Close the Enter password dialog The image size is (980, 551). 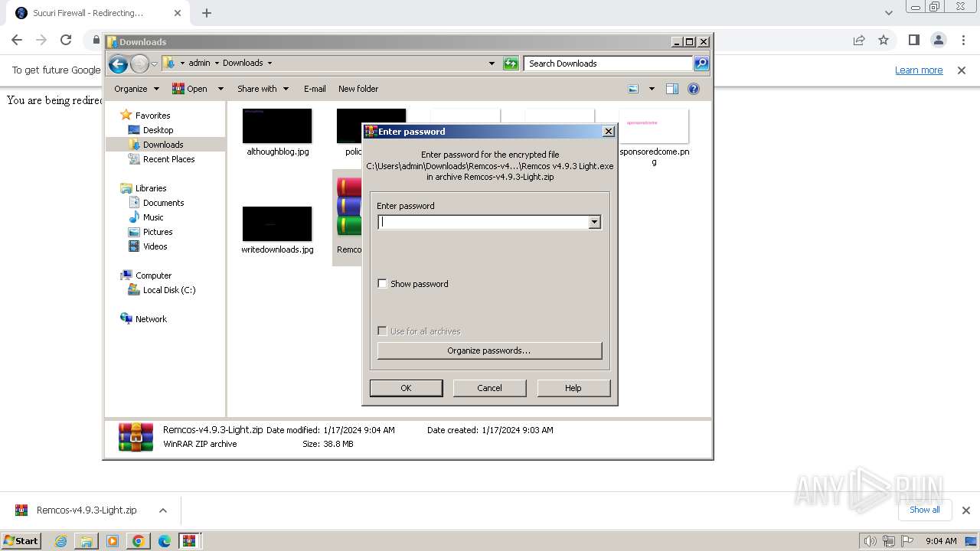tap(609, 132)
